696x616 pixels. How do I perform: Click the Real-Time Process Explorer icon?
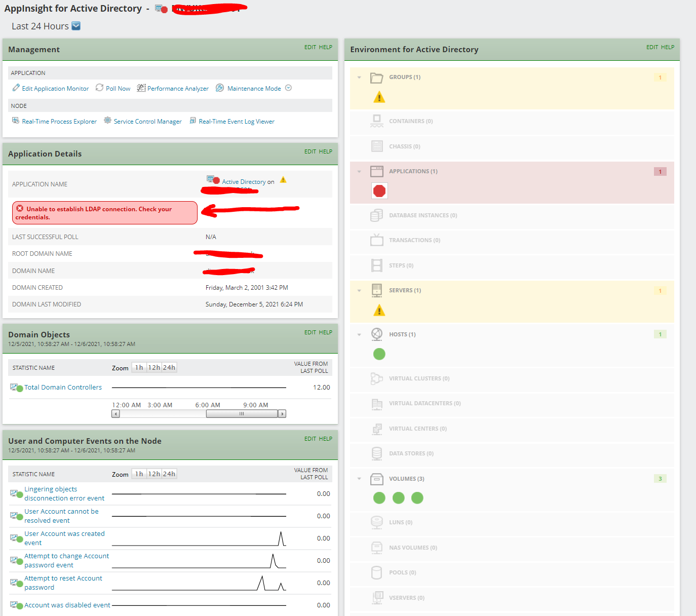16,121
